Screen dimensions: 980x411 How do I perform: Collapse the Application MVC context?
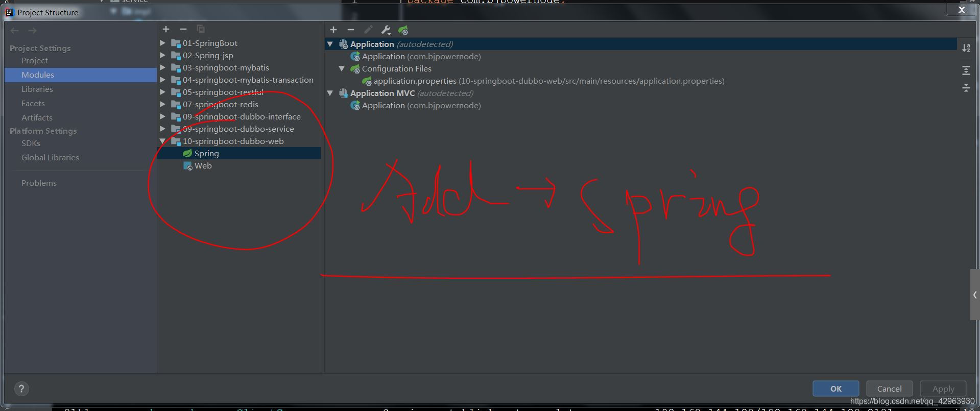pos(330,93)
